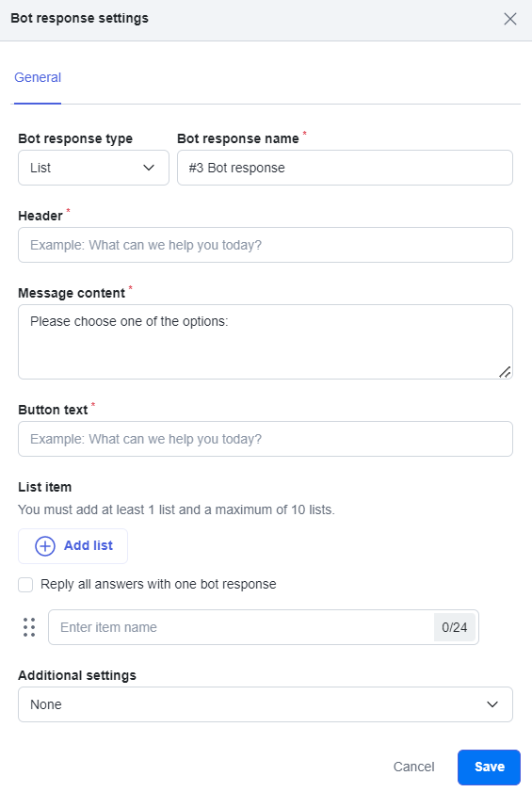Click the chevron arrow in Additional settings
532x792 pixels.
(492, 704)
